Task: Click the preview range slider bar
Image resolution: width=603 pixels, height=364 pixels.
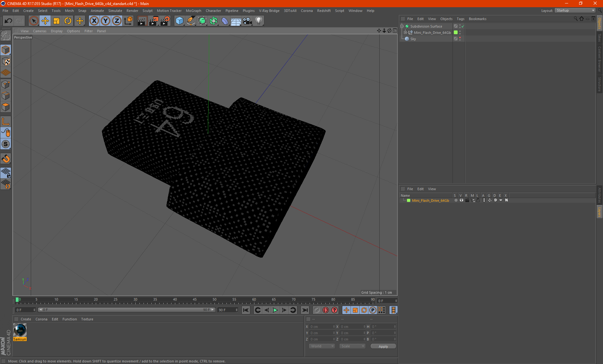Action: click(127, 310)
